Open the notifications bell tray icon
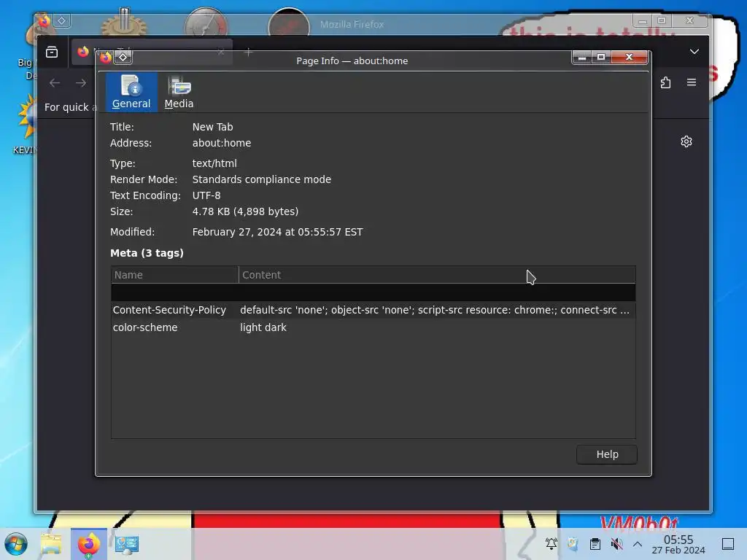The height and width of the screenshot is (560, 747). 551,543
